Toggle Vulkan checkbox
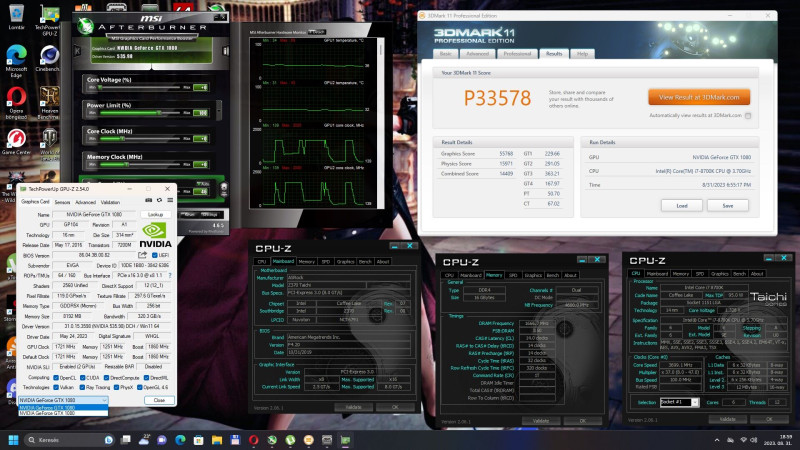Screen dimensions: 800x450 click(x=56, y=387)
